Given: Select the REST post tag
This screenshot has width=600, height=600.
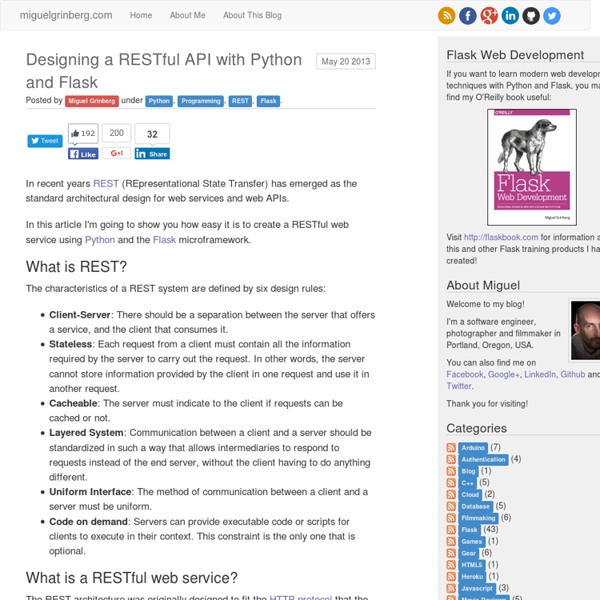Looking at the screenshot, I should pos(240,101).
